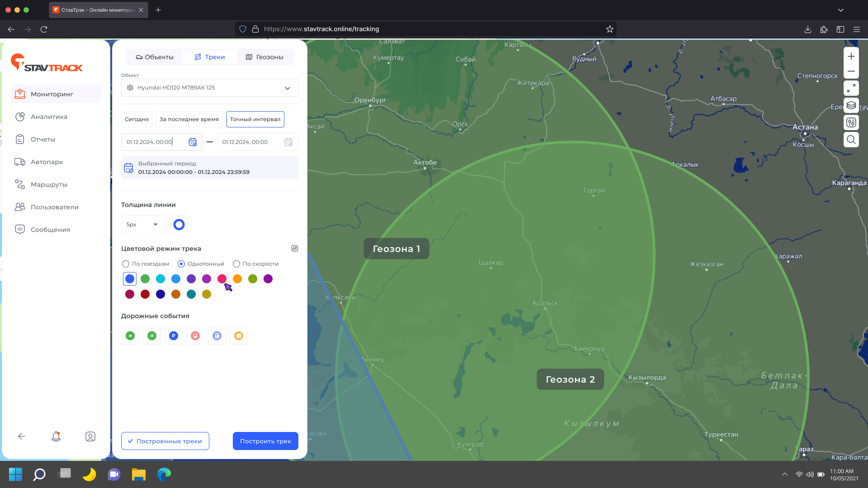The image size is (868, 488).
Task: Go to Отчеты in sidebar
Action: [56, 139]
